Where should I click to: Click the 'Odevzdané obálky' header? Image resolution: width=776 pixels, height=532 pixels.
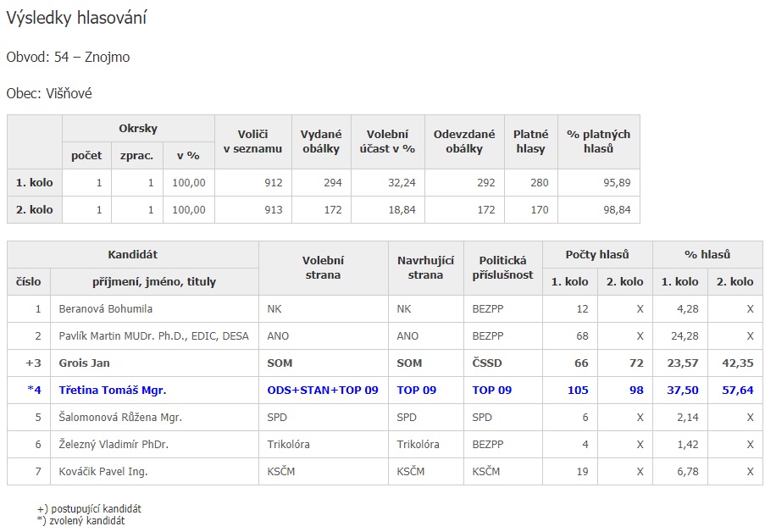point(464,141)
